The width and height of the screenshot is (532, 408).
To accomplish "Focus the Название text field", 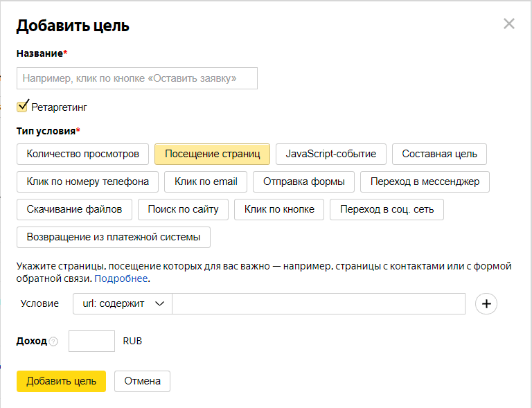I will point(137,78).
